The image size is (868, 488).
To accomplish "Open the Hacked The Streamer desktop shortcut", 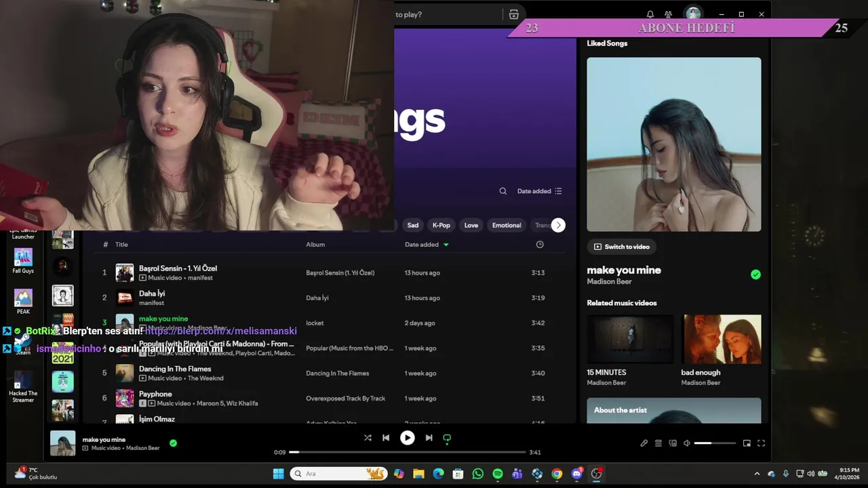I will coord(23,387).
